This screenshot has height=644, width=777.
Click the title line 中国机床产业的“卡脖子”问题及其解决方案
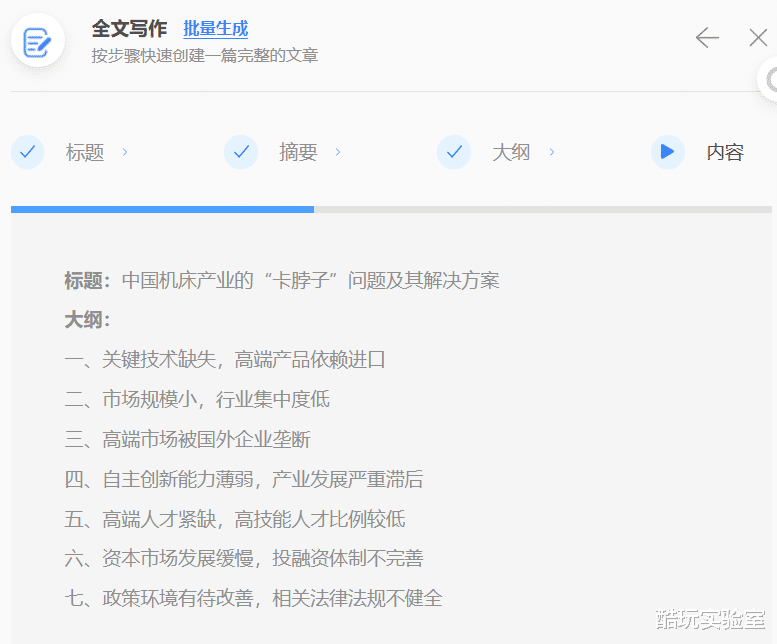click(x=311, y=280)
